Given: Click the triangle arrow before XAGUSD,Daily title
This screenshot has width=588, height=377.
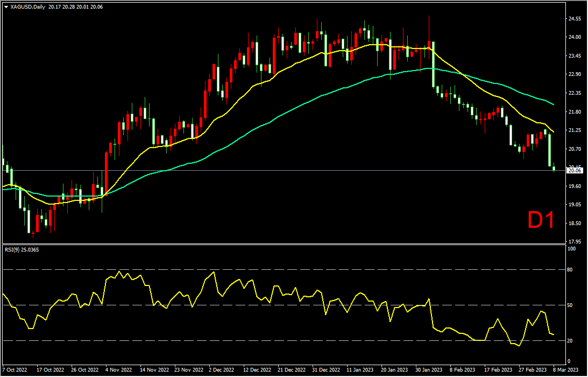Looking at the screenshot, I should pyautogui.click(x=6, y=7).
